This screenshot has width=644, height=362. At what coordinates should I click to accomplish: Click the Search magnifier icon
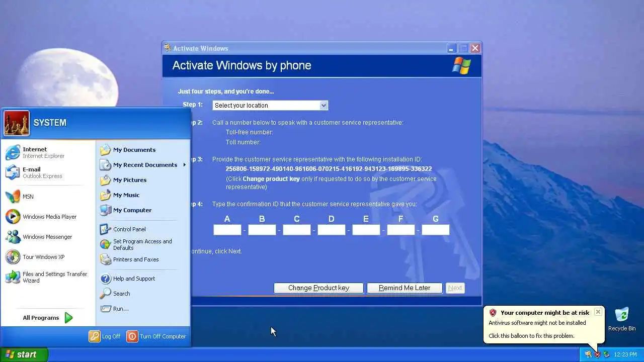[105, 294]
